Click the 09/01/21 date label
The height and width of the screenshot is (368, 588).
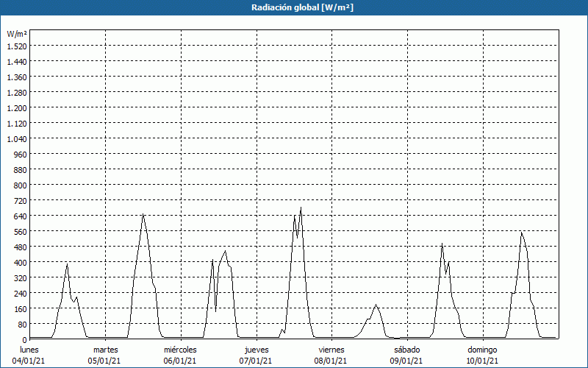(x=406, y=361)
